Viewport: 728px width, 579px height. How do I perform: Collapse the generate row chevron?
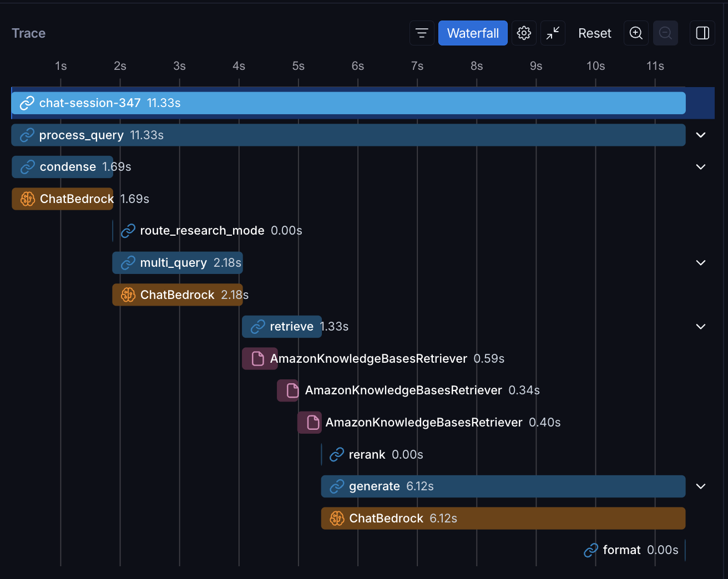701,486
